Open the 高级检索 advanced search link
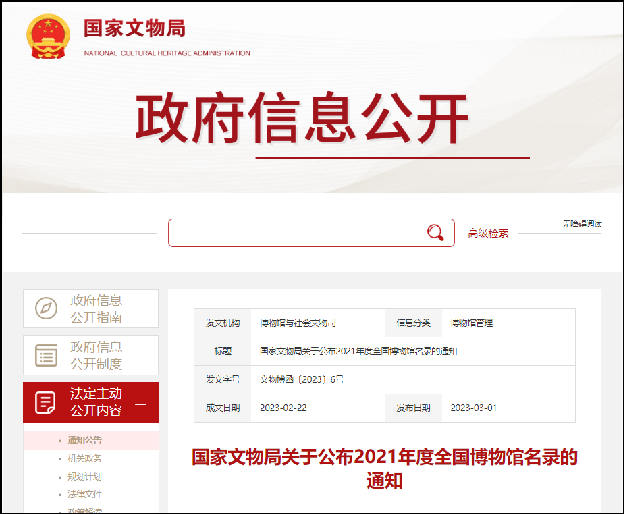Screen dimensions: 624x514 point(488,233)
